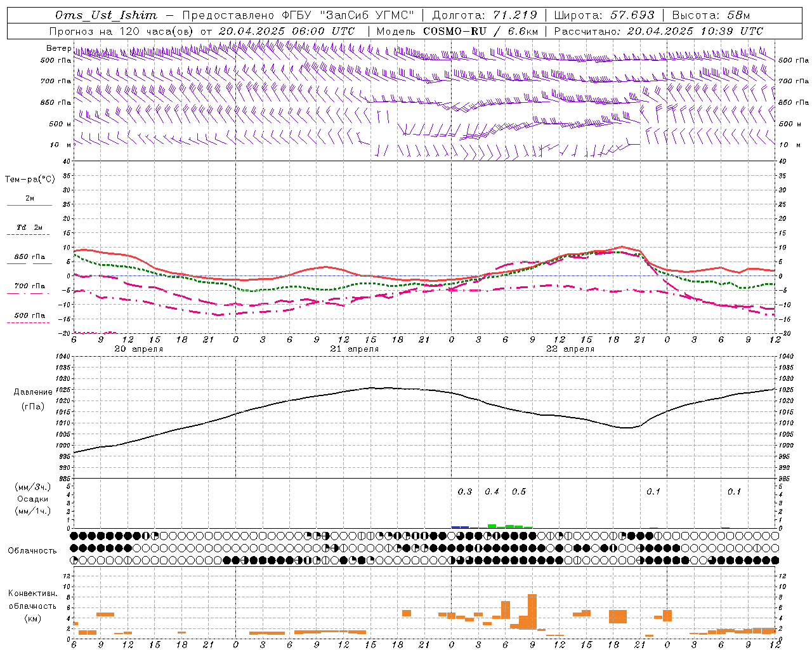This screenshot has height=650, width=812.
Task: Select the 850 гПа temperature legend entry
Action: 29,257
